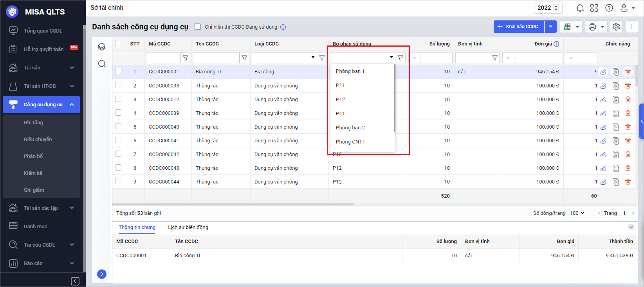Enable 'Chỉ hiển thị CCDC Đang sử dụng' checkbox

[x=198, y=27]
